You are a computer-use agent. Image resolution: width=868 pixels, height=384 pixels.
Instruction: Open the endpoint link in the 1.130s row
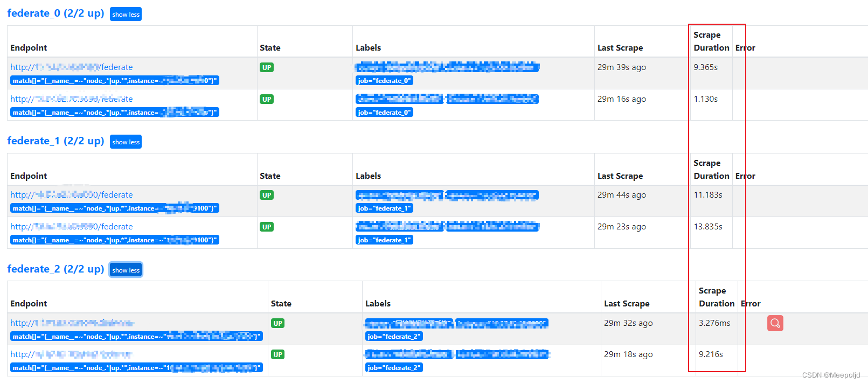[72, 99]
